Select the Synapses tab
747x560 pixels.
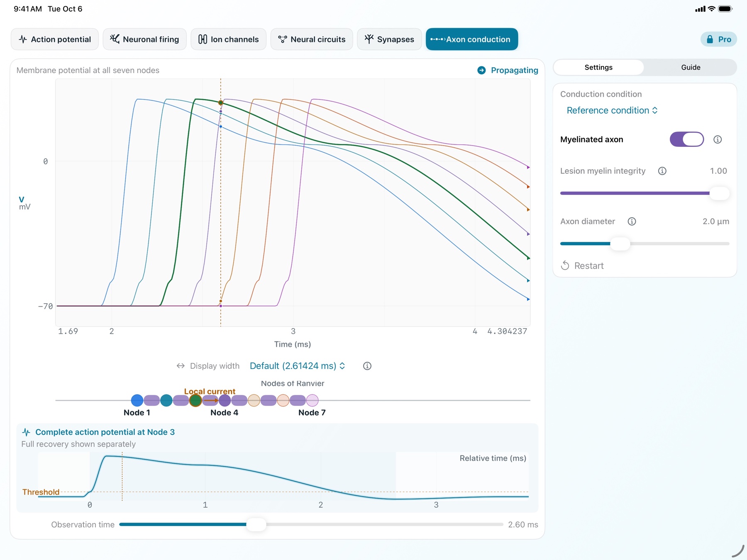(x=389, y=39)
